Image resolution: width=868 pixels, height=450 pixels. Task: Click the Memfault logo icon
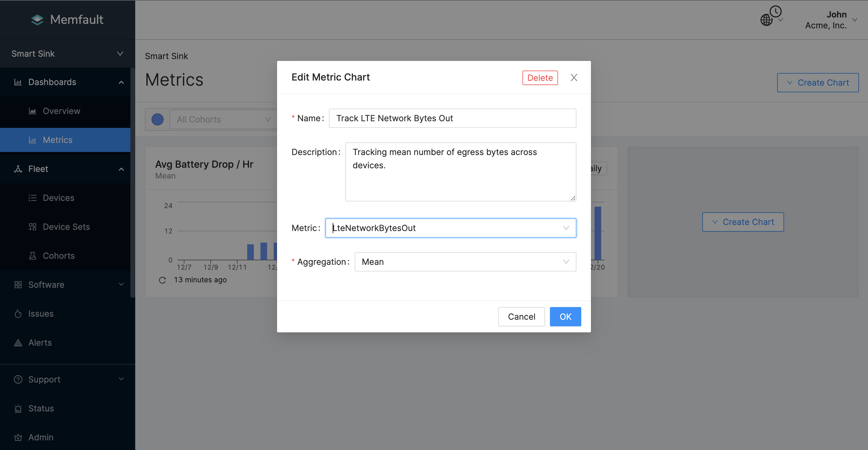37,20
